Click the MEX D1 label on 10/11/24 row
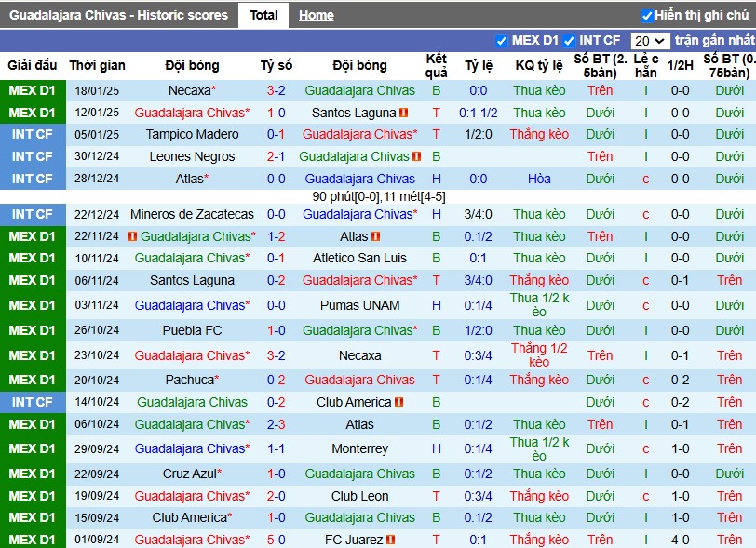Viewport: 756px width, 548px height. [33, 259]
